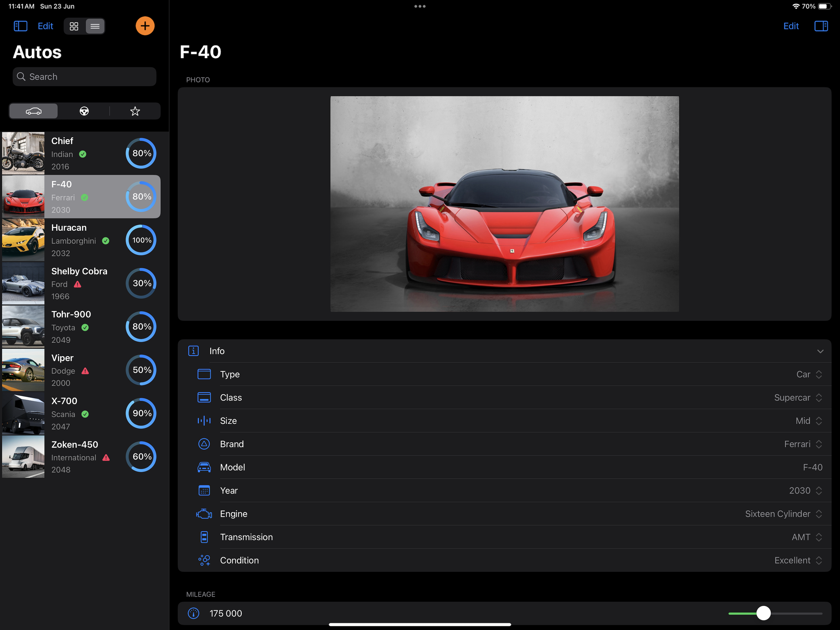The height and width of the screenshot is (630, 840).
Task: Open the right inspector panel icon
Action: click(x=821, y=26)
